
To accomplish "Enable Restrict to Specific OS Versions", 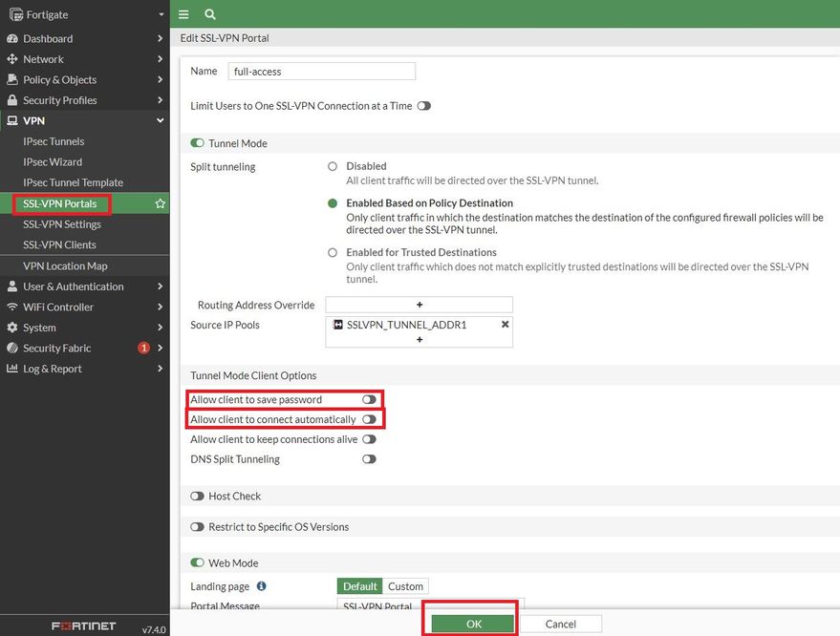I will click(x=197, y=527).
